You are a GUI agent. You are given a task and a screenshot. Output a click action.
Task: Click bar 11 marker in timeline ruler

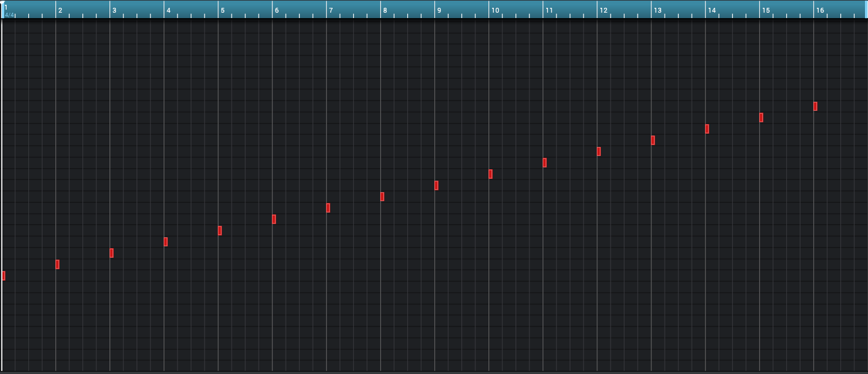(x=549, y=10)
